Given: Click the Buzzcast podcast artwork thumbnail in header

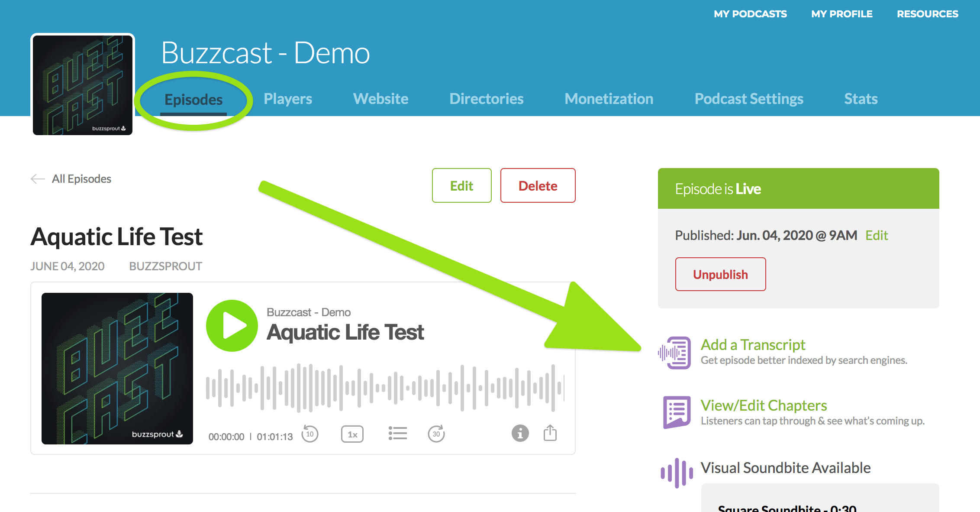Looking at the screenshot, I should (83, 85).
